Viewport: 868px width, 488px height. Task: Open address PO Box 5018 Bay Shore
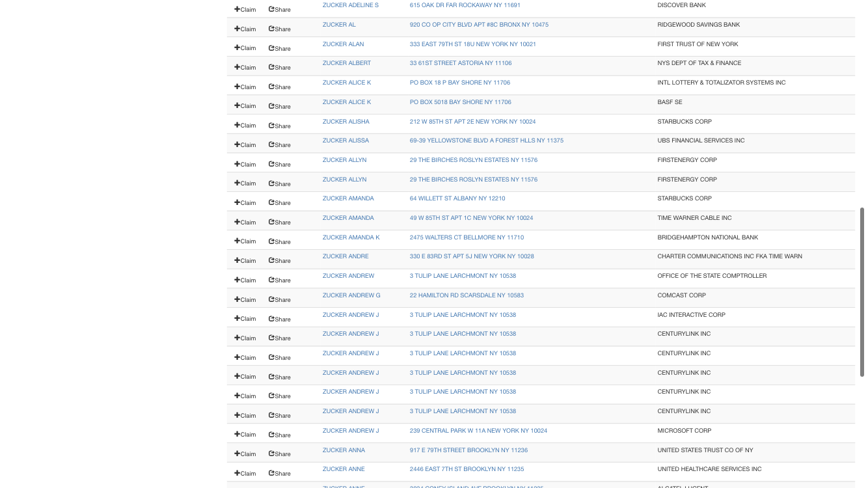point(461,102)
